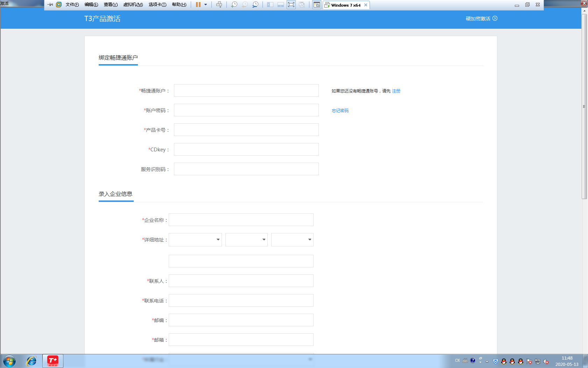This screenshot has width=588, height=368.
Task: Focus the 畅捷通账户 input field
Action: (x=246, y=90)
